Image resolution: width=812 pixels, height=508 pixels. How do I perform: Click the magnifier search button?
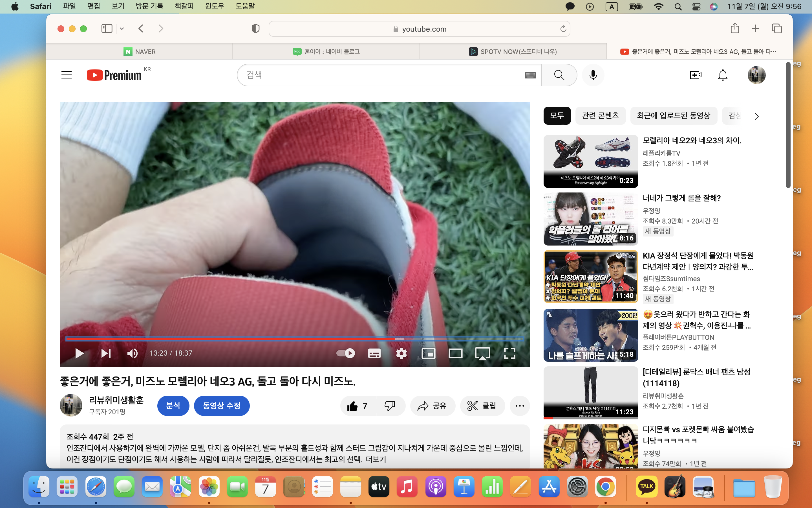click(559, 75)
